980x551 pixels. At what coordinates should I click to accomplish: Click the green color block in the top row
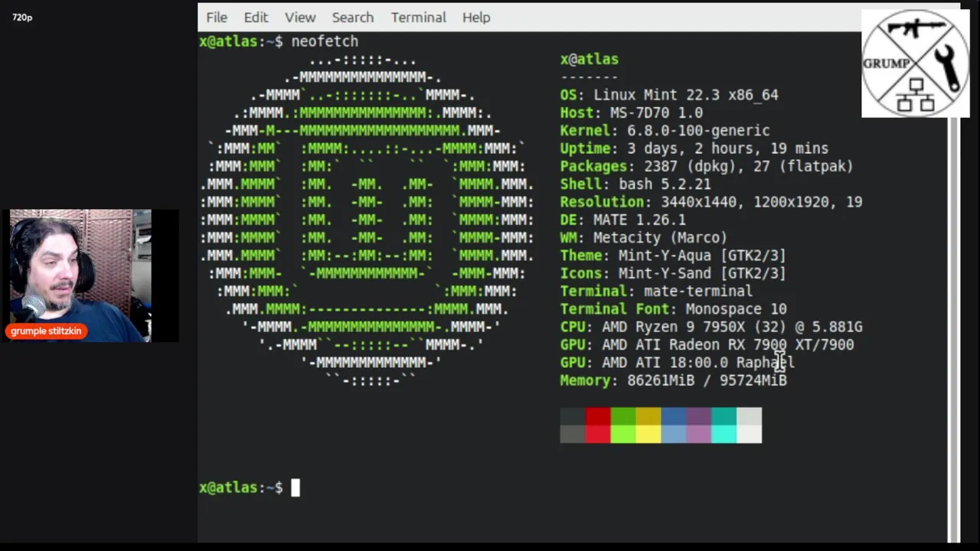point(623,416)
